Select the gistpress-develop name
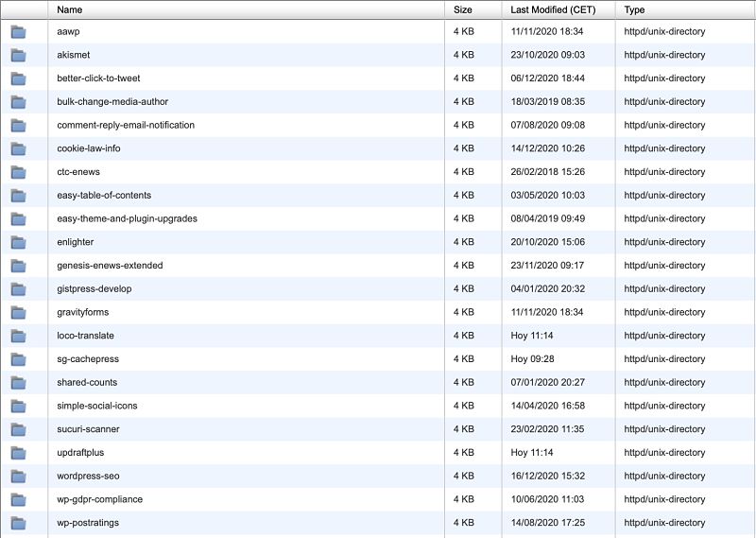The width and height of the screenshot is (756, 538). [x=94, y=289]
